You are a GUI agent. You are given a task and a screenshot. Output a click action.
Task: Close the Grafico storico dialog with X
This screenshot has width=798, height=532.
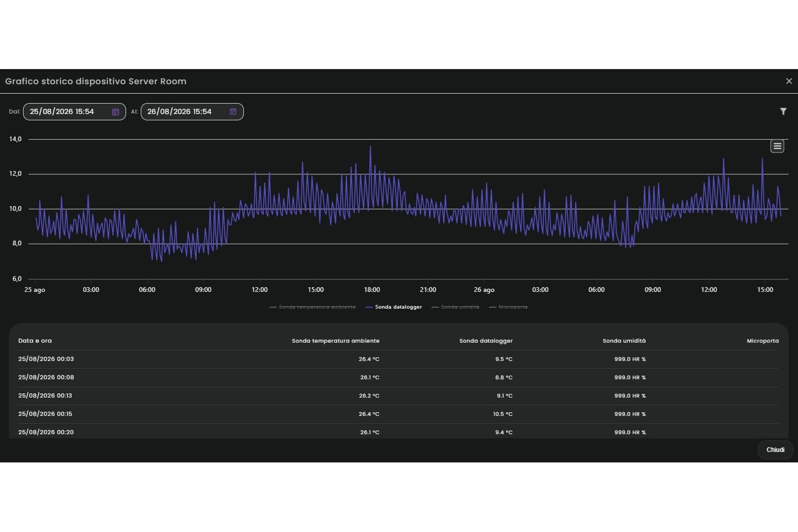point(789,81)
